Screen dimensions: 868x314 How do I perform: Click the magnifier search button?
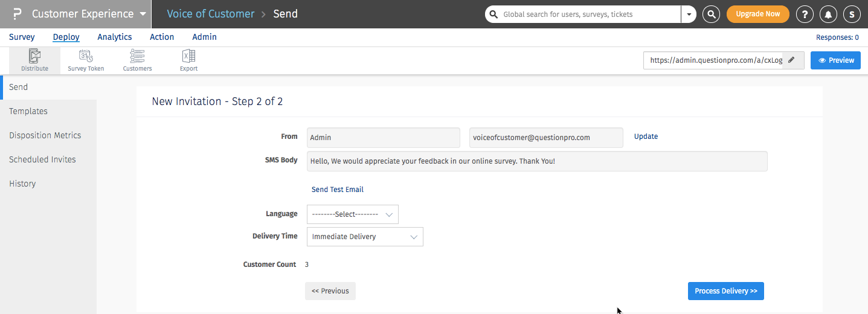(x=712, y=14)
